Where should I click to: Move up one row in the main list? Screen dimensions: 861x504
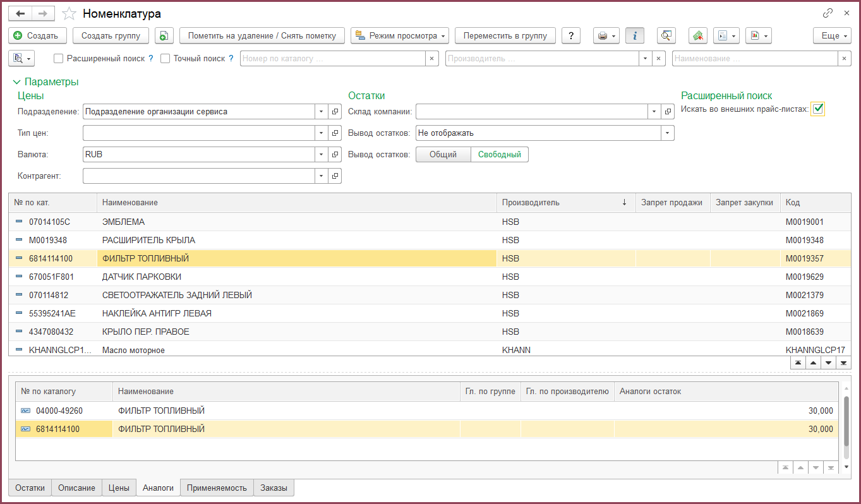pos(814,363)
